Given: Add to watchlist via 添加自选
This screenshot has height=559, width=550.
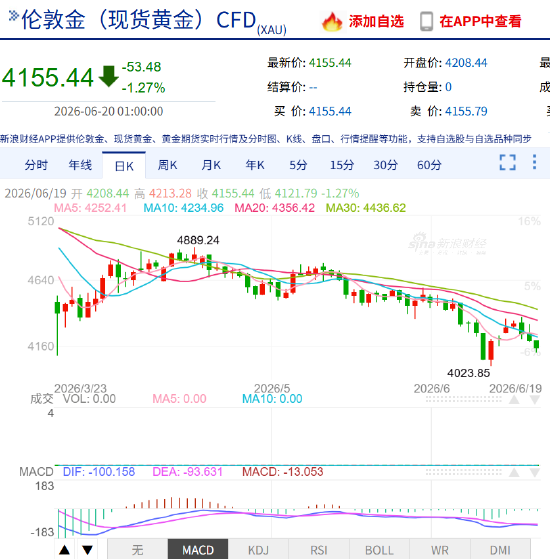Looking at the screenshot, I should click(x=376, y=21).
